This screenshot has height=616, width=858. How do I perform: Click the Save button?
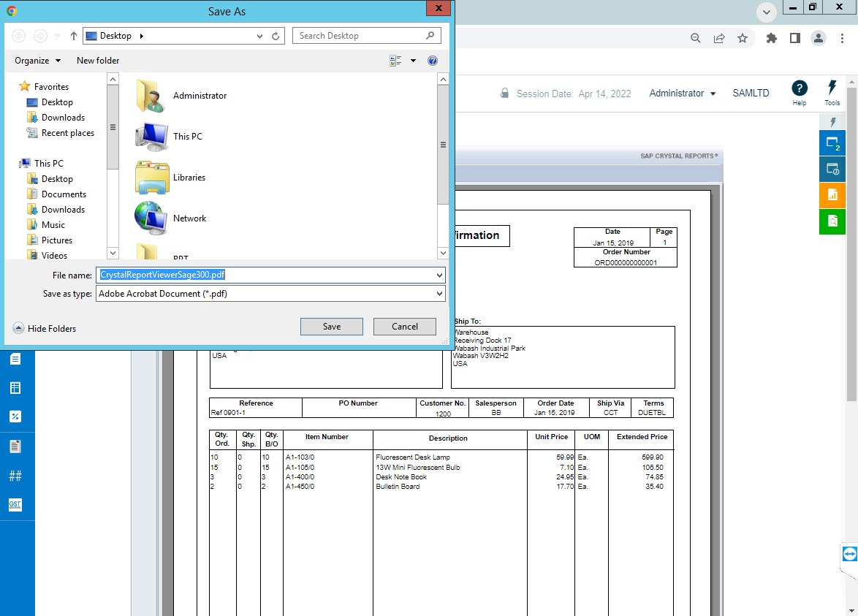[331, 327]
